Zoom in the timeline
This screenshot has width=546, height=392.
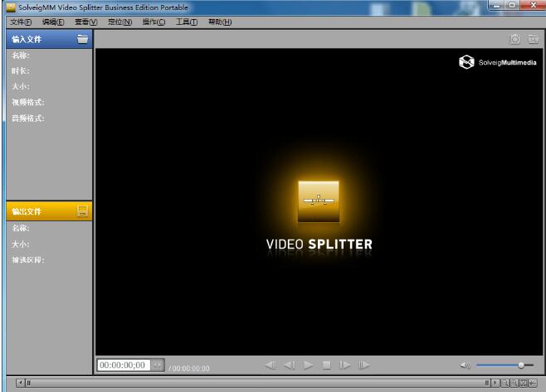[x=514, y=383]
